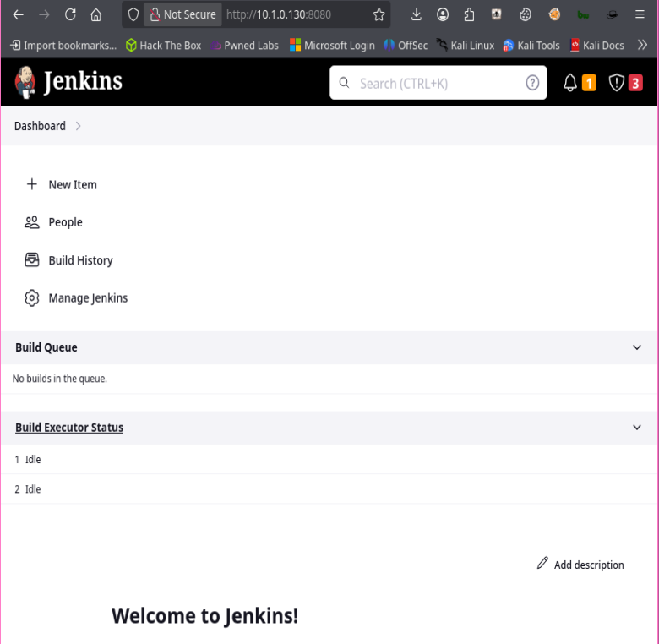Open security warnings shield icon
Screen dimensions: 659x644
point(616,83)
